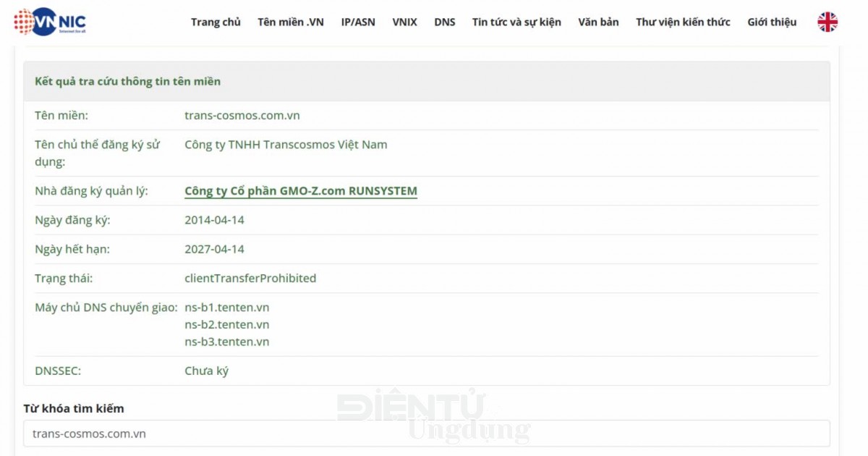Click the Tên chủ thể đăng ký sử dụng label
Viewport: 868px width, 456px height.
tap(98, 153)
